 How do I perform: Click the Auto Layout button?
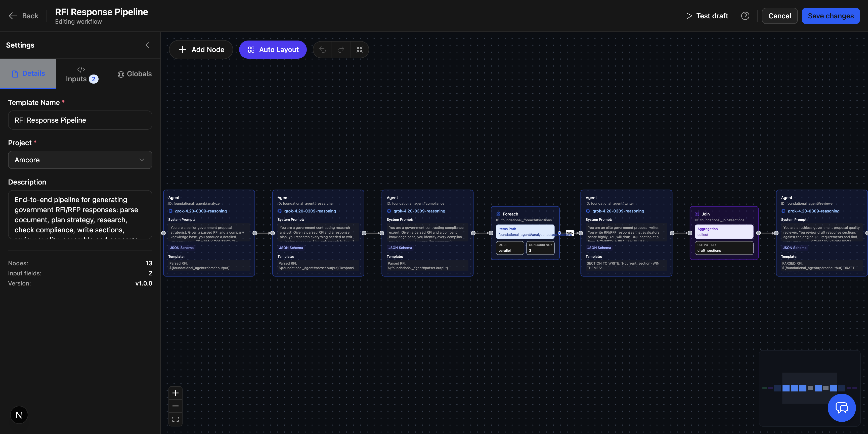click(273, 50)
